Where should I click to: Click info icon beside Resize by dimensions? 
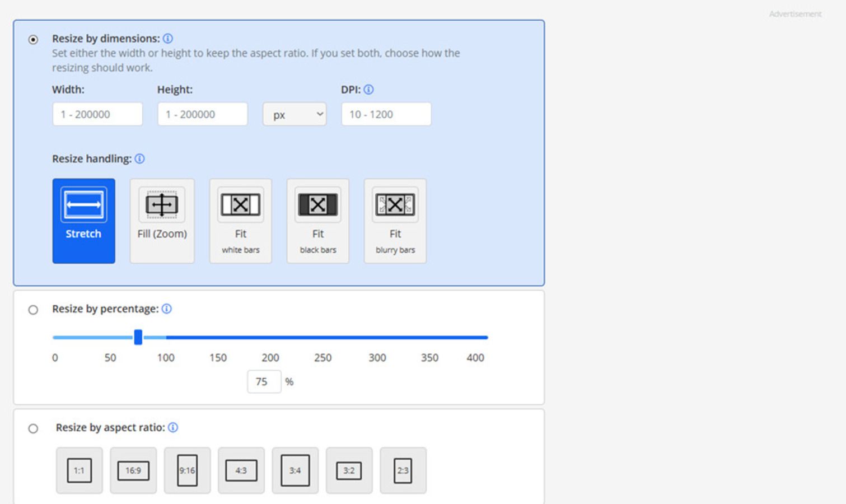(167, 39)
